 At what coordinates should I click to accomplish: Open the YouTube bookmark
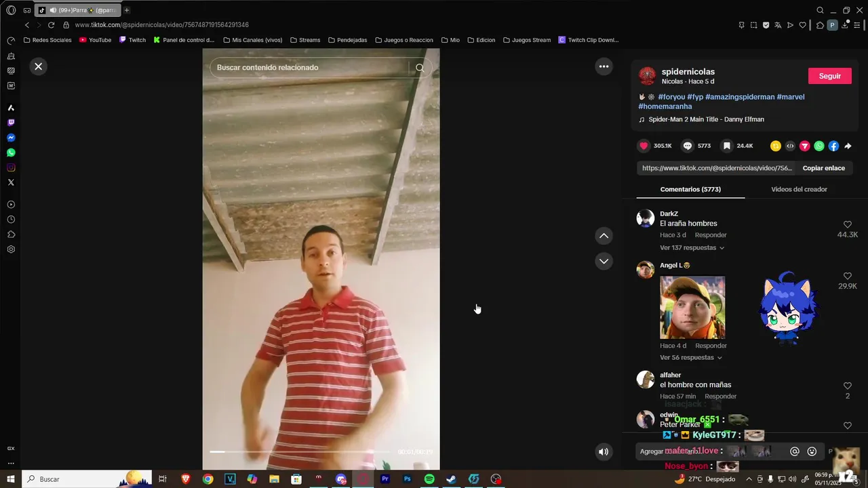(x=95, y=40)
